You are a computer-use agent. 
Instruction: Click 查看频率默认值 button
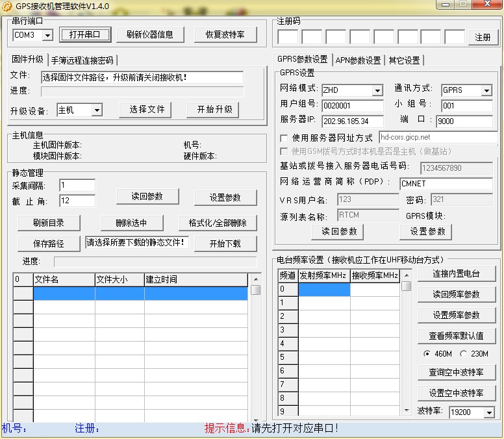point(457,336)
